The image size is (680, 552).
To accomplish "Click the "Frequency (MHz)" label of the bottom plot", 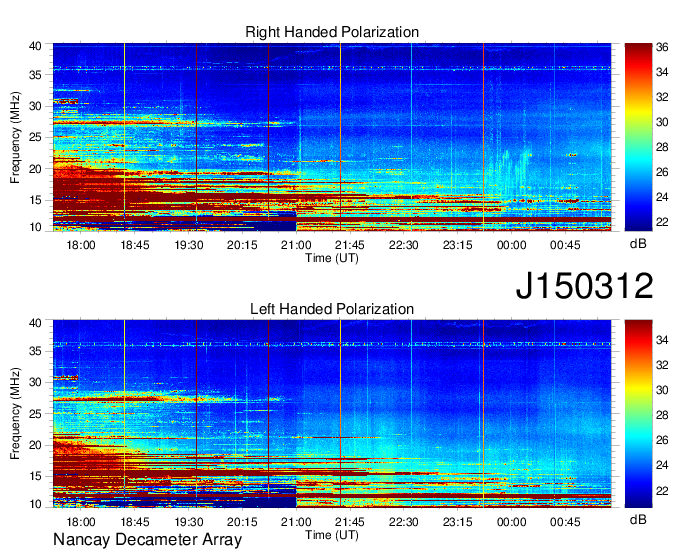I will [x=15, y=414].
